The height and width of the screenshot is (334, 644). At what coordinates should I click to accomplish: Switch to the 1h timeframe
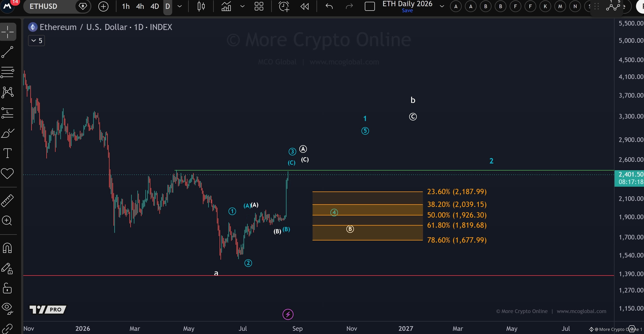pyautogui.click(x=126, y=6)
